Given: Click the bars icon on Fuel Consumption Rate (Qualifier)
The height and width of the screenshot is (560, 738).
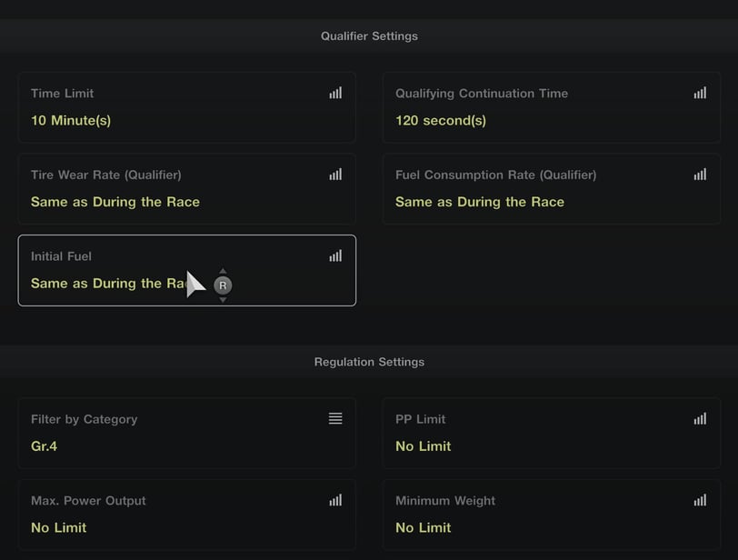Looking at the screenshot, I should (x=700, y=175).
